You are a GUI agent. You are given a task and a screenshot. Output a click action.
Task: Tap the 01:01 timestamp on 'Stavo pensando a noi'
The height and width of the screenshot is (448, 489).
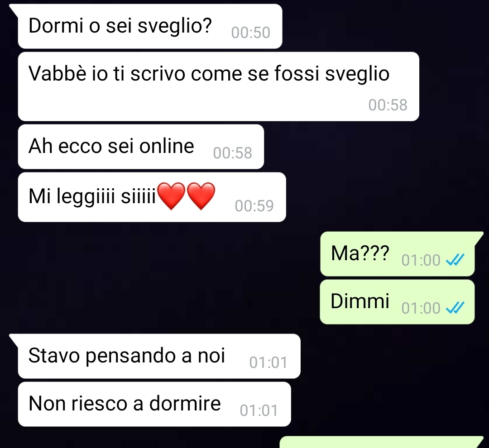click(268, 362)
